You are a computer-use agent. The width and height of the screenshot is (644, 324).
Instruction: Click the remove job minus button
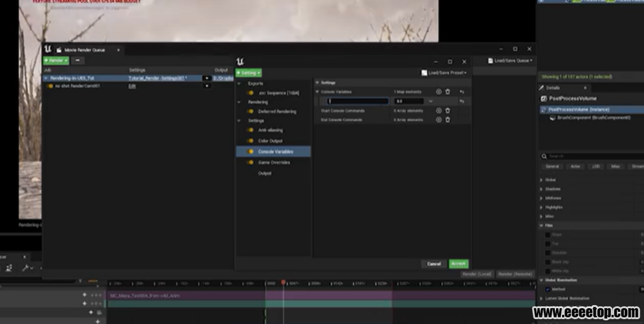[x=78, y=60]
